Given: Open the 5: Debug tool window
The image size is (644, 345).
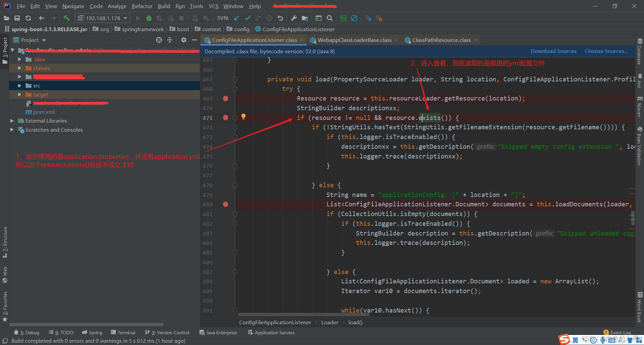Looking at the screenshot, I should [26, 333].
